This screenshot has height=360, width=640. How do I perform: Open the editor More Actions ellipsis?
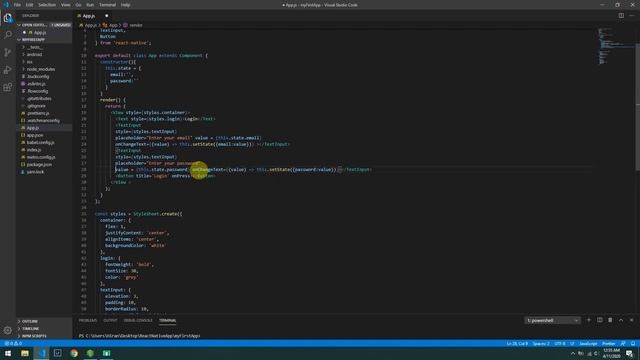[x=632, y=16]
